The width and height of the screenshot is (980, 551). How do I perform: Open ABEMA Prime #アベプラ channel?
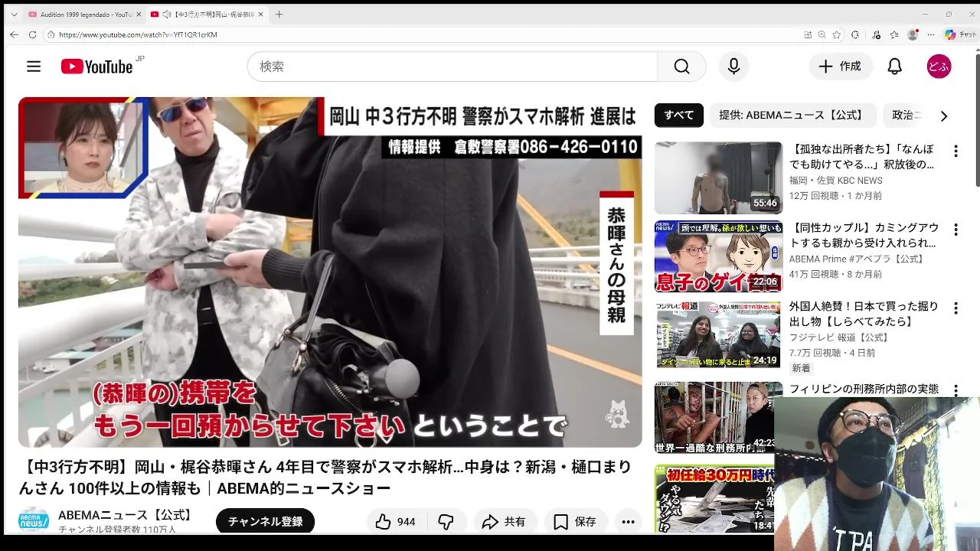pyautogui.click(x=857, y=259)
